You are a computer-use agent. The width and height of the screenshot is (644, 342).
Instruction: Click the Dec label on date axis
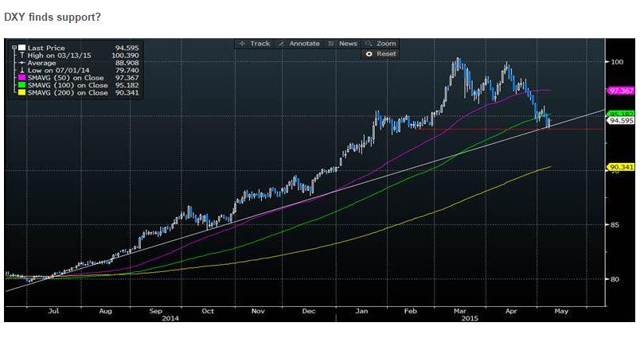click(308, 311)
